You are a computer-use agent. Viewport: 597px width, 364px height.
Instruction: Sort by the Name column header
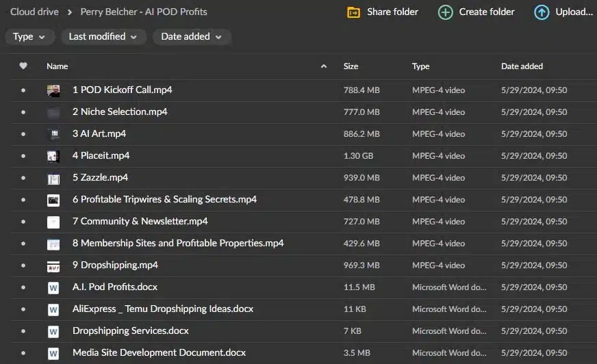(57, 66)
